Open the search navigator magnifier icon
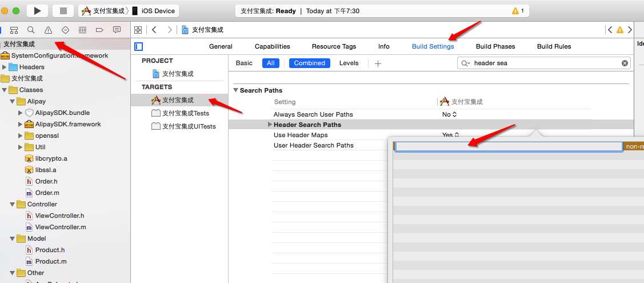Screen dimensions: 644x283 (31, 30)
